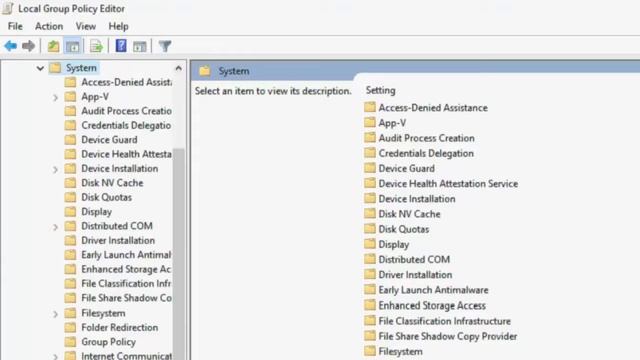640x360 pixels.
Task: Open the File menu
Action: [x=15, y=26]
